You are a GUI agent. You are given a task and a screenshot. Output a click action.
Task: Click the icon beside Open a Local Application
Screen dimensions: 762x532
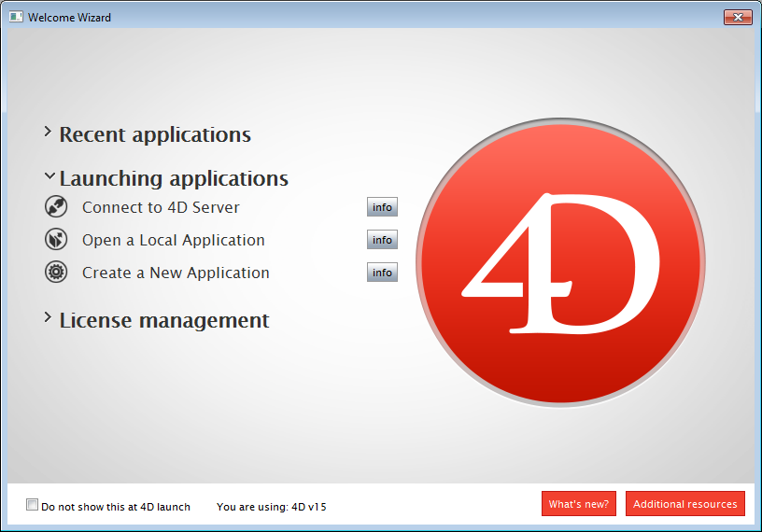tap(56, 240)
